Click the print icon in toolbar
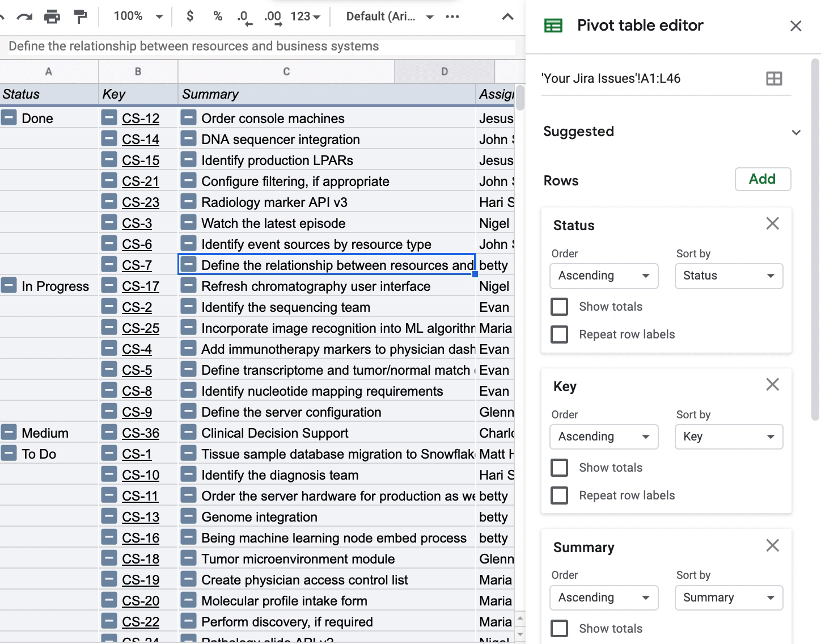Image resolution: width=821 pixels, height=644 pixels. [x=52, y=17]
